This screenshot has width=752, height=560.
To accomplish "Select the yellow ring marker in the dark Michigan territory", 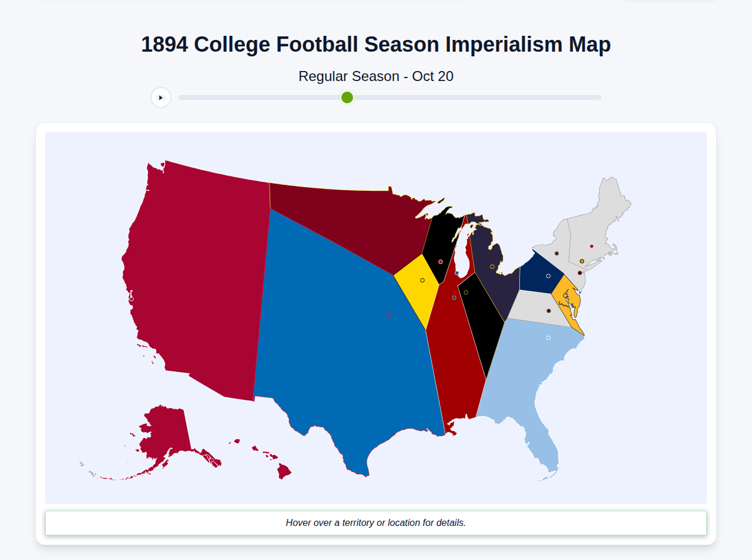I will (x=492, y=266).
